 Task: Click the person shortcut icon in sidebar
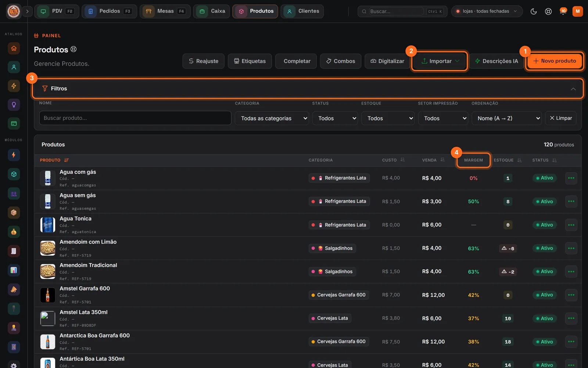click(14, 67)
